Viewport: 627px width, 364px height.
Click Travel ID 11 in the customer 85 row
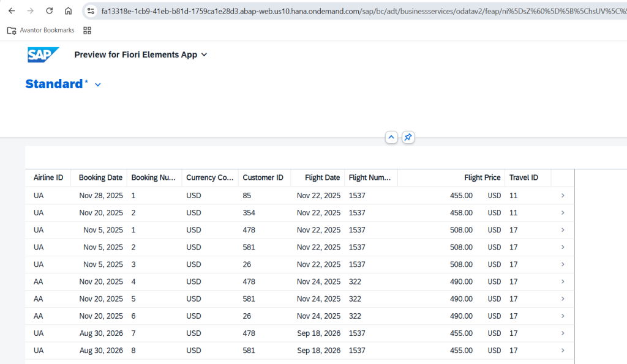[514, 196]
